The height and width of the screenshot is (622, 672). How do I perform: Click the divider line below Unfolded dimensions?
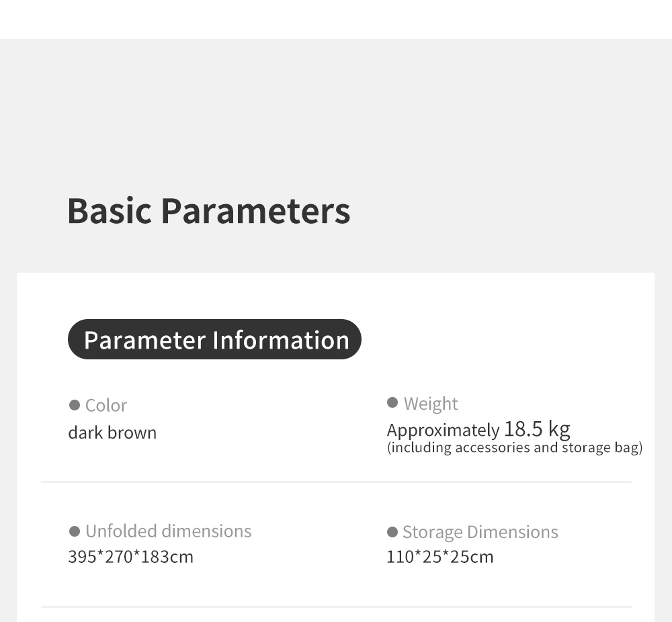click(x=336, y=607)
